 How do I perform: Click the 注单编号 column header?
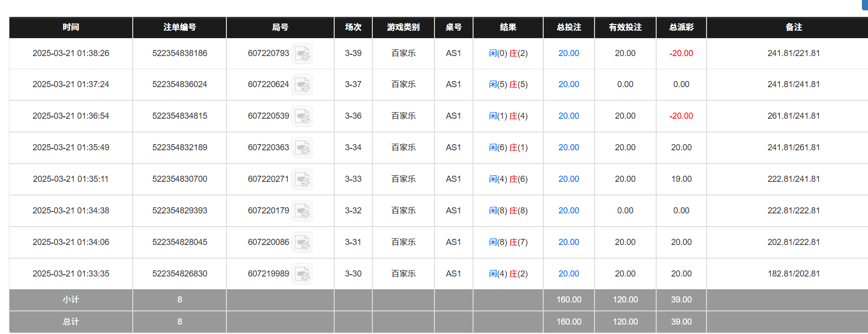pos(179,27)
